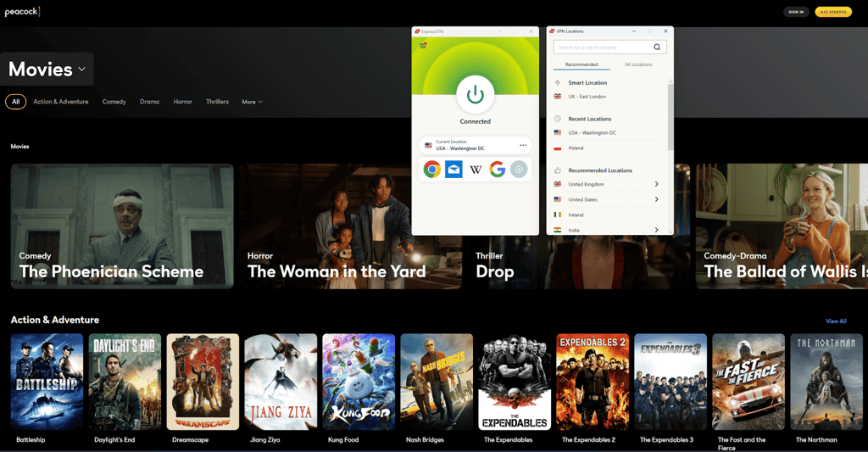Expand United States locations arrow
The image size is (868, 452).
coord(657,199)
